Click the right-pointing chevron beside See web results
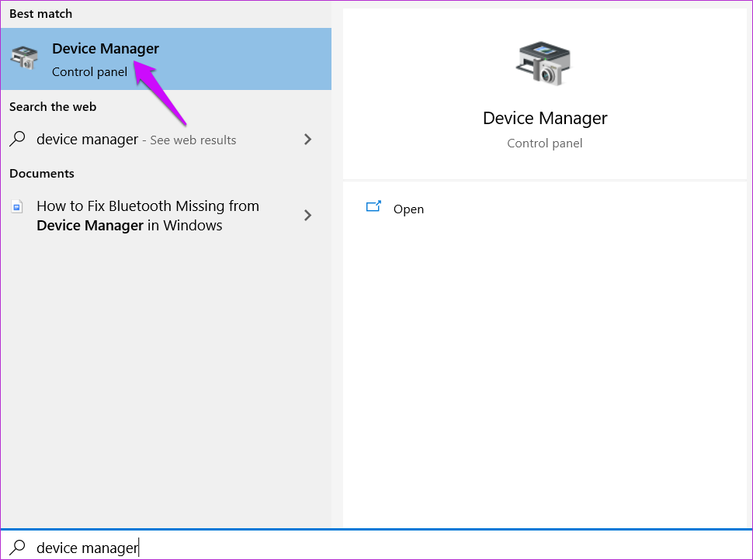 [x=307, y=139]
